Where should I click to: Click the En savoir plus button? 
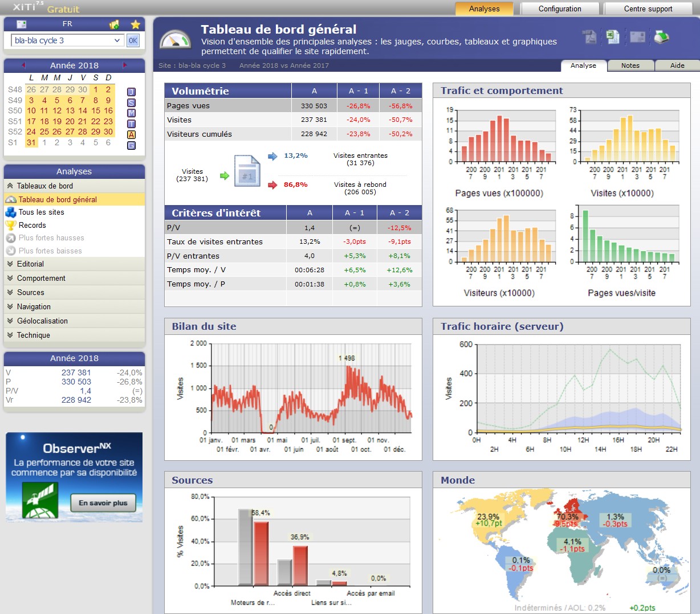pyautogui.click(x=103, y=503)
